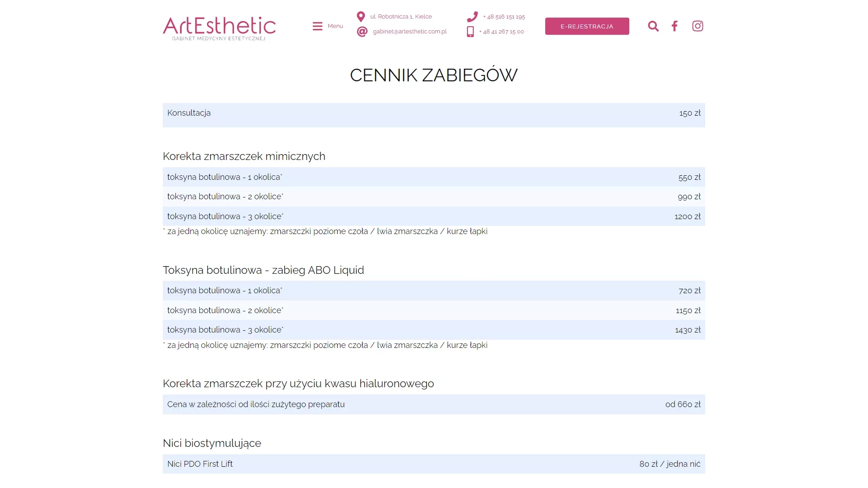This screenshot has height=488, width=868.
Task: Click the E-REJESTRACJA button
Action: coord(587,26)
